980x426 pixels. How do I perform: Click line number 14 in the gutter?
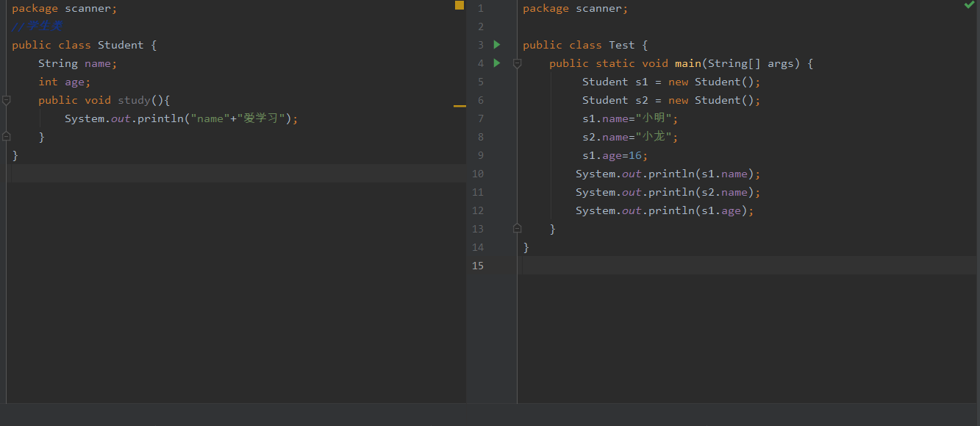click(x=478, y=247)
